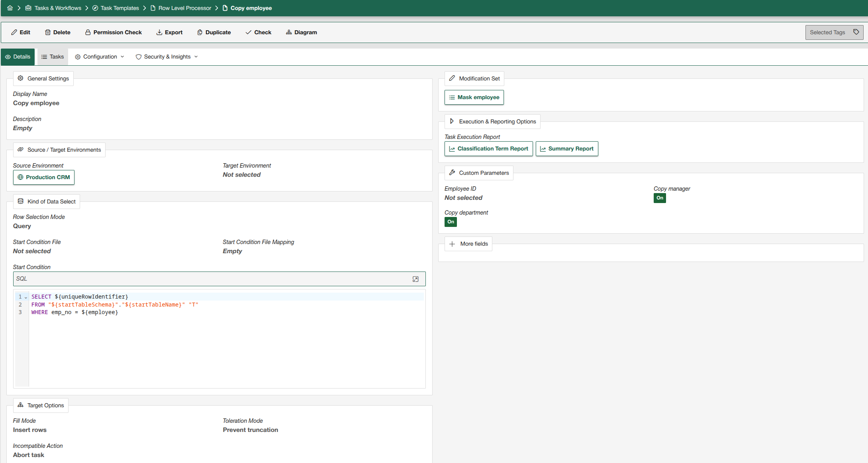Click the tag icon beside Selected Tags

pos(856,32)
